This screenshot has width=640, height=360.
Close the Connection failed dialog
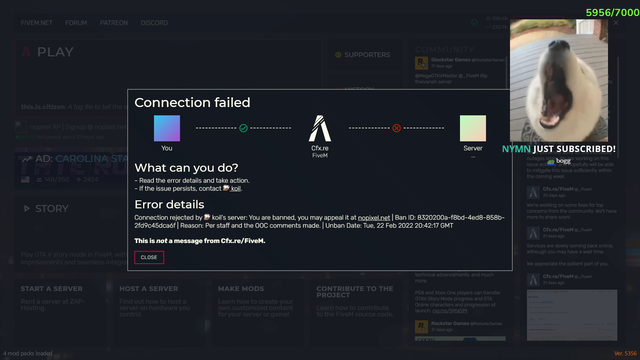(x=149, y=258)
